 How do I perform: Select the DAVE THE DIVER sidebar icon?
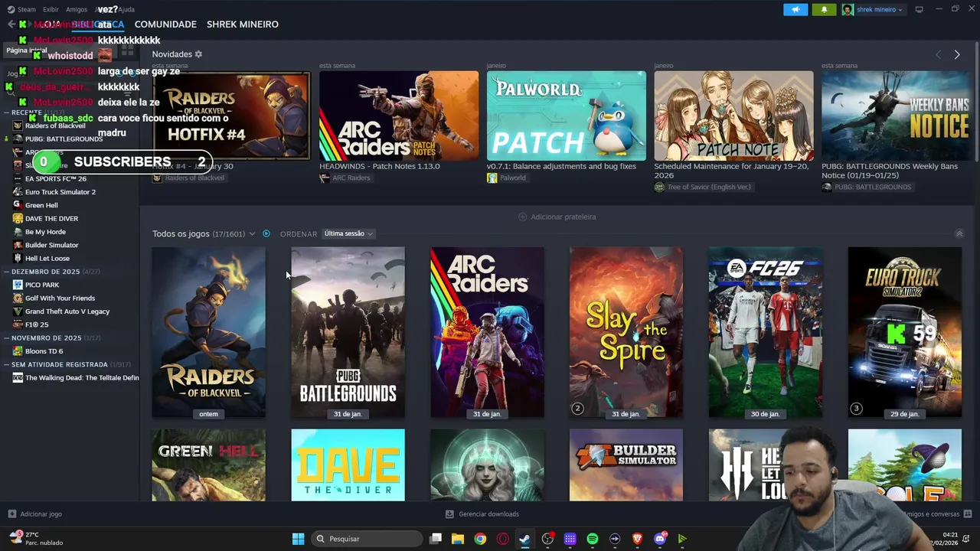point(18,218)
